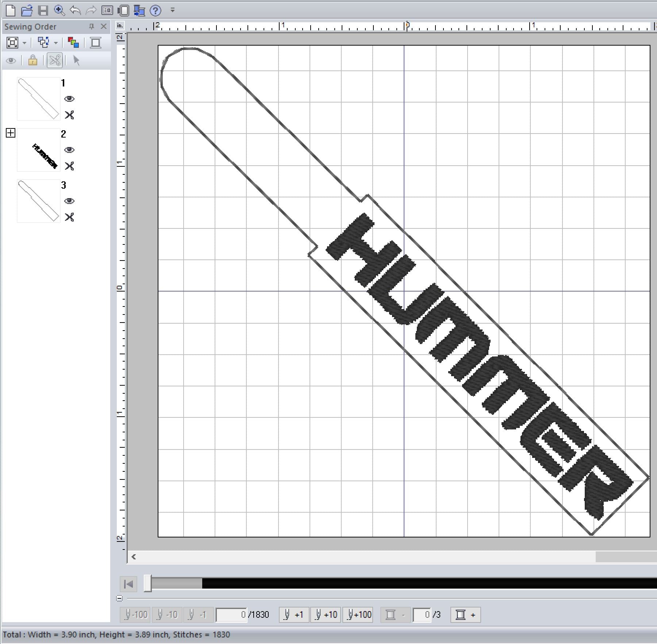Jump to the next thread color
Image resolution: width=657 pixels, height=644 pixels.
pyautogui.click(x=465, y=615)
